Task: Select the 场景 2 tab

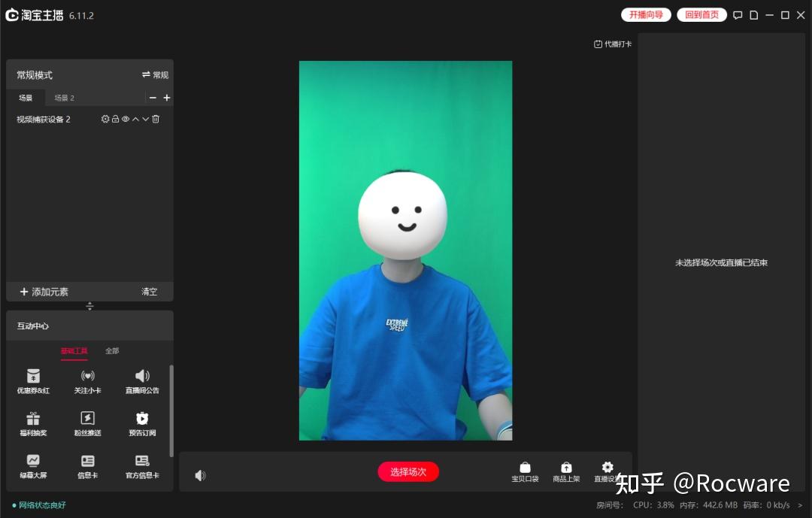Action: pyautogui.click(x=64, y=98)
